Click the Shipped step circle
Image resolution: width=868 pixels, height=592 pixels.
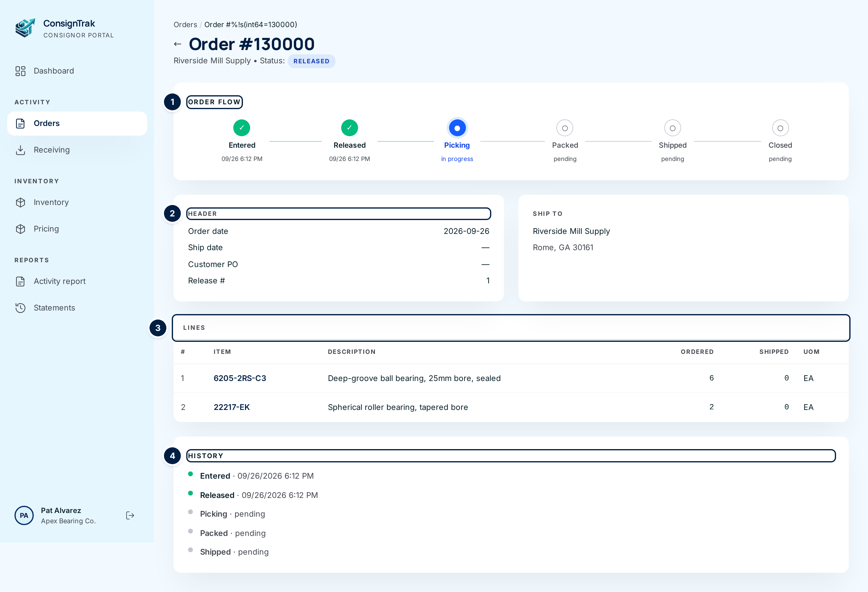click(673, 128)
